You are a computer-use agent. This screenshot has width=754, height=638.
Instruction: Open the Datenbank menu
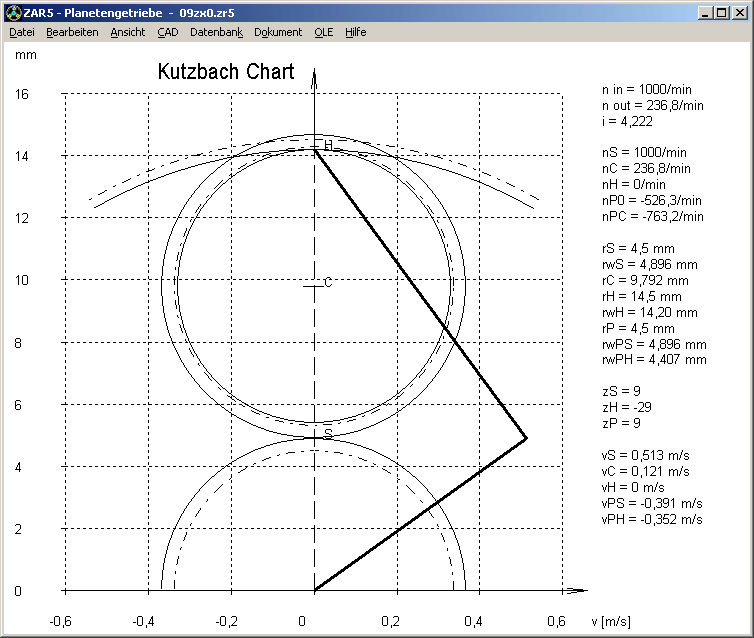point(216,32)
